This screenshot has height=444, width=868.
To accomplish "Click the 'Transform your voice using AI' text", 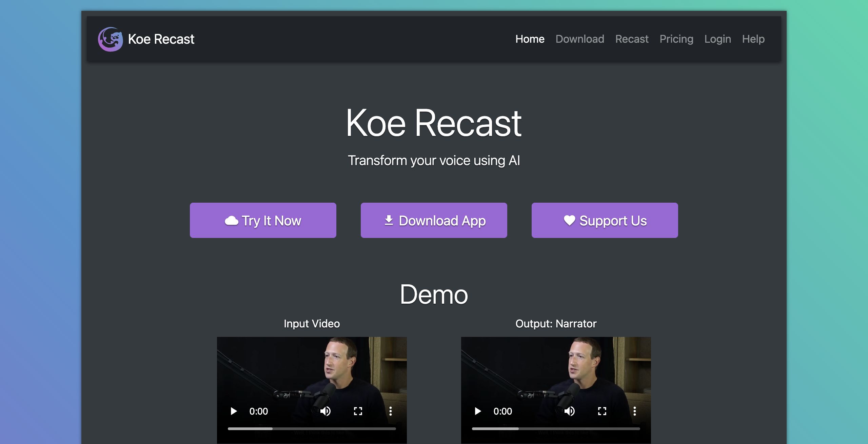I will 434,160.
